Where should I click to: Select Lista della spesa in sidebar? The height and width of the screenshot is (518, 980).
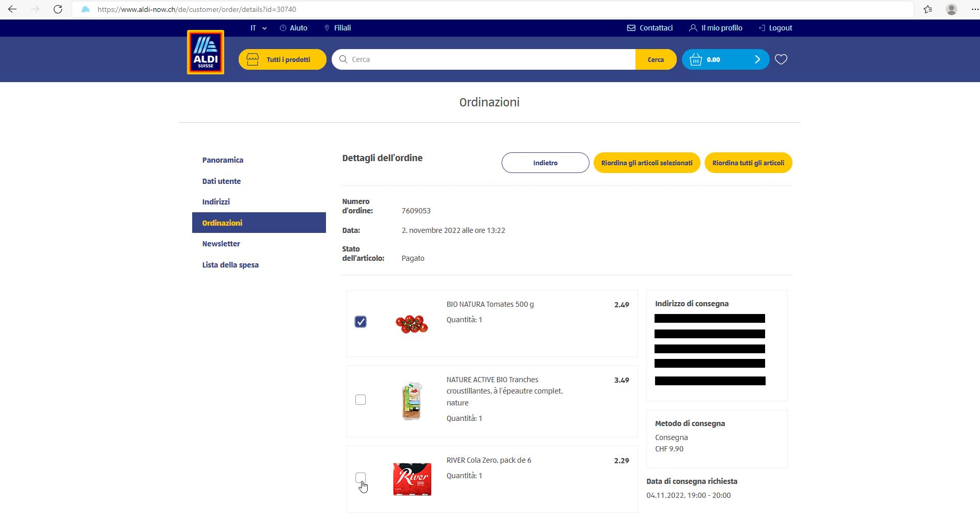(x=230, y=265)
